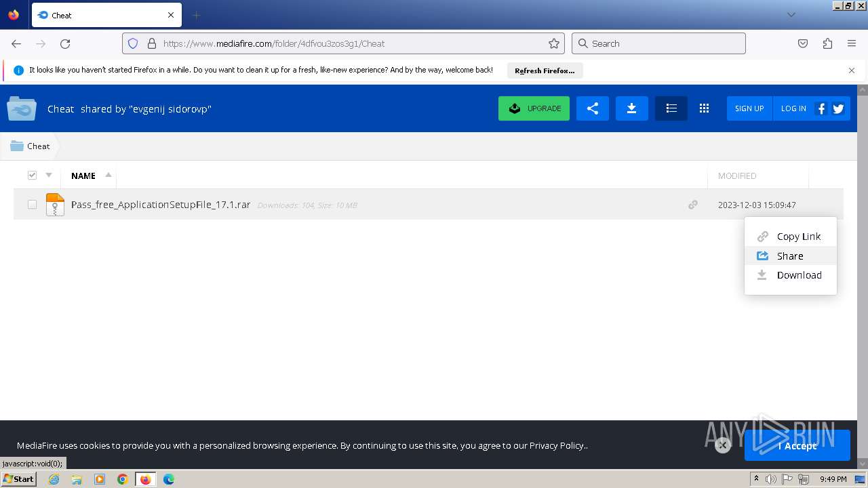The height and width of the screenshot is (488, 868).
Task: Sort by NAME using the arrow
Action: coord(108,175)
